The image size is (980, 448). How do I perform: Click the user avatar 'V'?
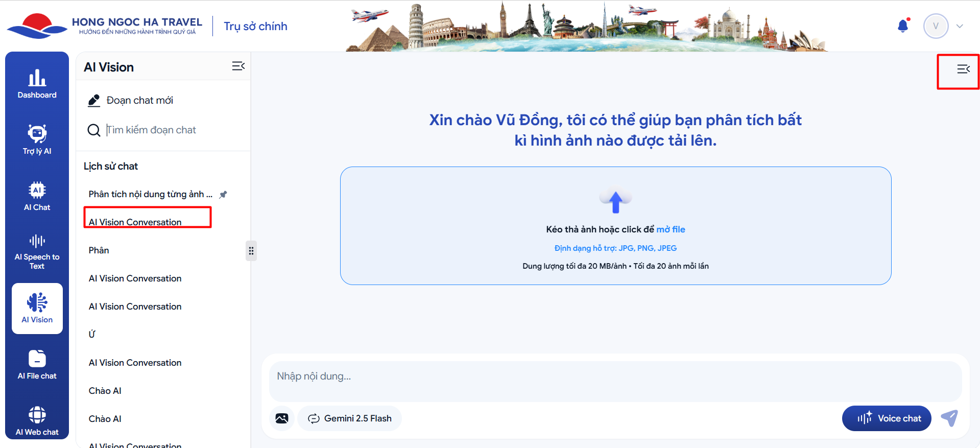936,26
